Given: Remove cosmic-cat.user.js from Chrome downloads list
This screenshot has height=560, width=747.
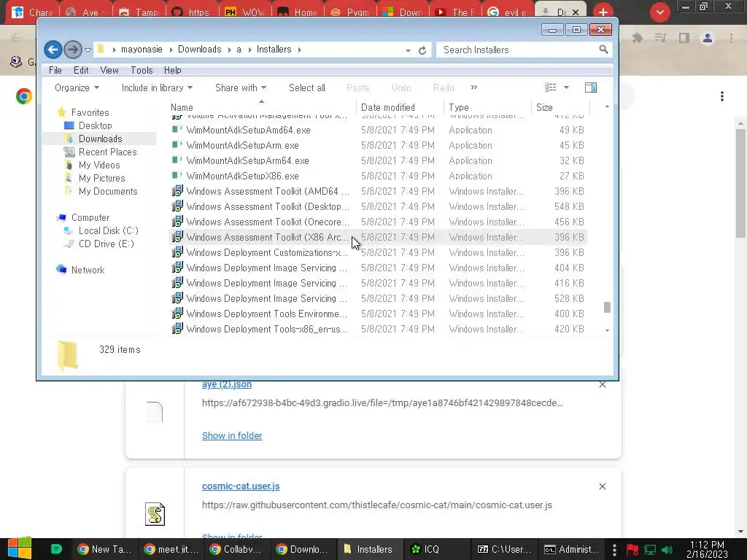Looking at the screenshot, I should point(603,486).
